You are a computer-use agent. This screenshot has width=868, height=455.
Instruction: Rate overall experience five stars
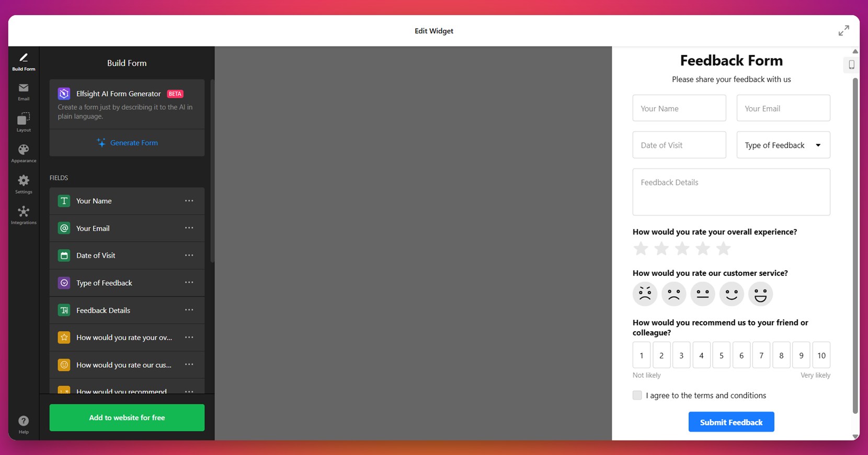723,249
